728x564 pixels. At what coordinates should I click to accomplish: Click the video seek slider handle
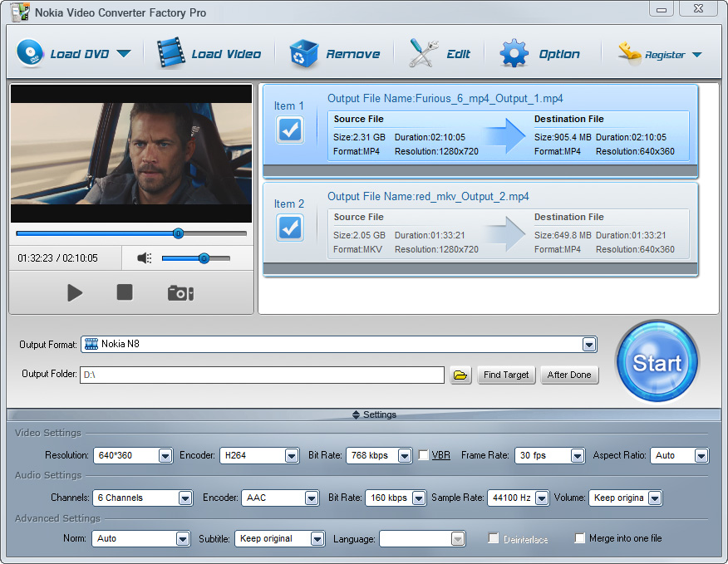pos(178,233)
